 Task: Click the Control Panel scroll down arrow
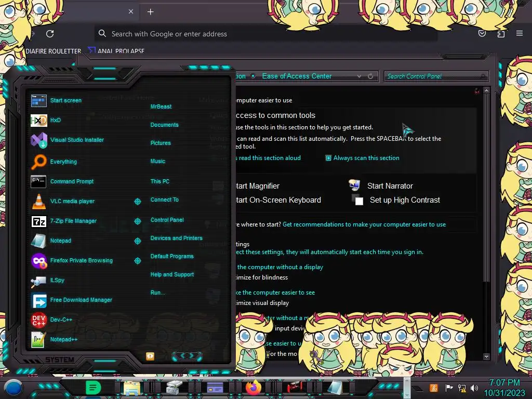coord(486,356)
